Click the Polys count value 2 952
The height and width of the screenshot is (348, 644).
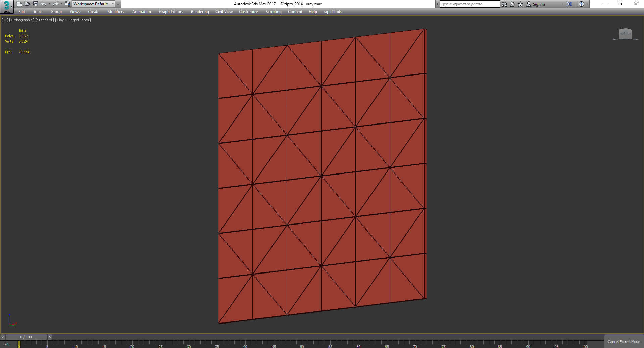[23, 36]
